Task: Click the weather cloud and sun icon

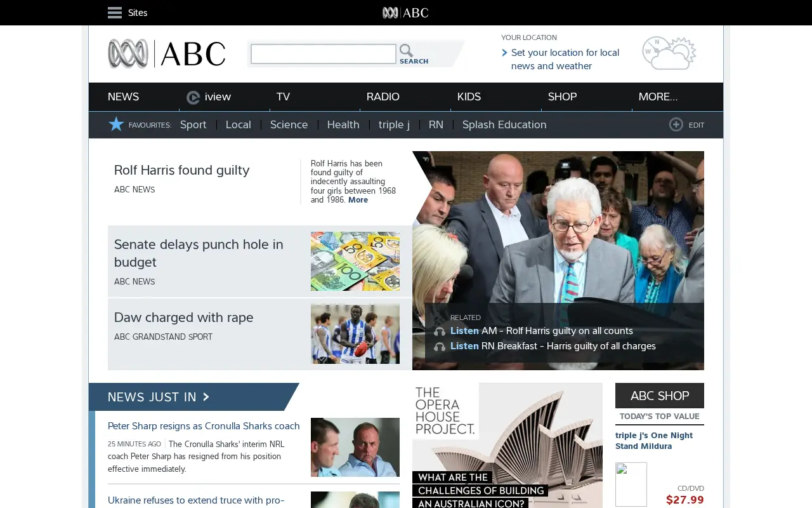Action: 669,53
